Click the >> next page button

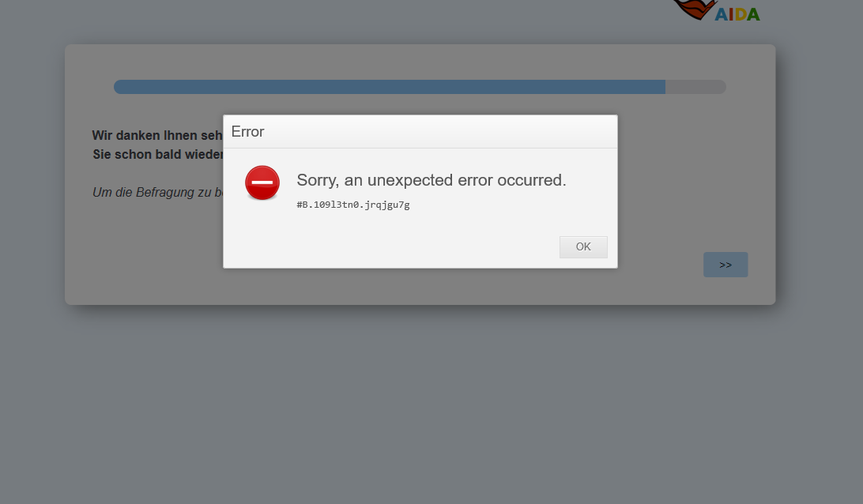(x=725, y=265)
